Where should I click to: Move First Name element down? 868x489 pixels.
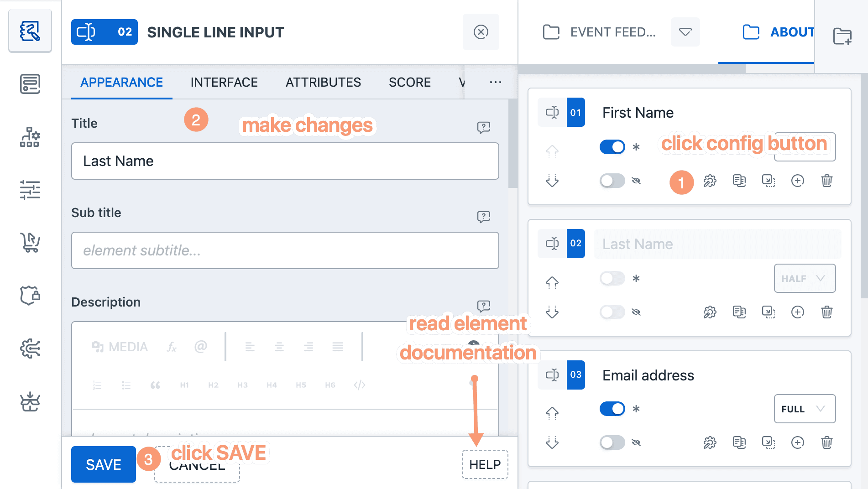click(x=552, y=181)
